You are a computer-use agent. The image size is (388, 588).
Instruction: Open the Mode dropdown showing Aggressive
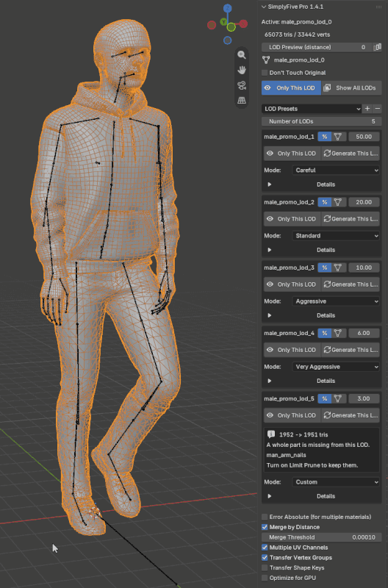pyautogui.click(x=336, y=301)
